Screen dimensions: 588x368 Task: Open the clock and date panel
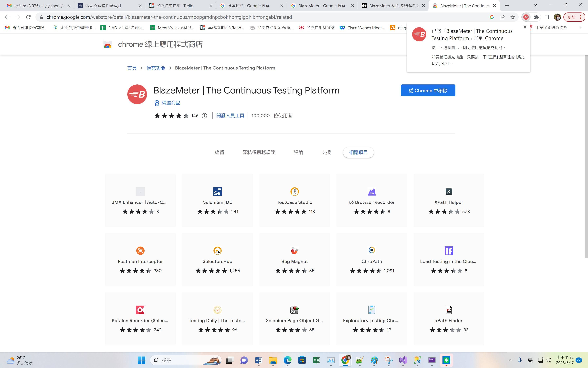pyautogui.click(x=565, y=360)
